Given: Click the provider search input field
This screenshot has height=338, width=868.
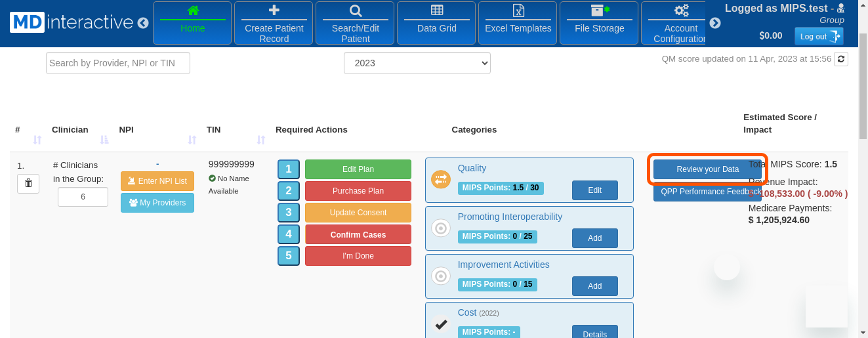Looking at the screenshot, I should click(118, 63).
